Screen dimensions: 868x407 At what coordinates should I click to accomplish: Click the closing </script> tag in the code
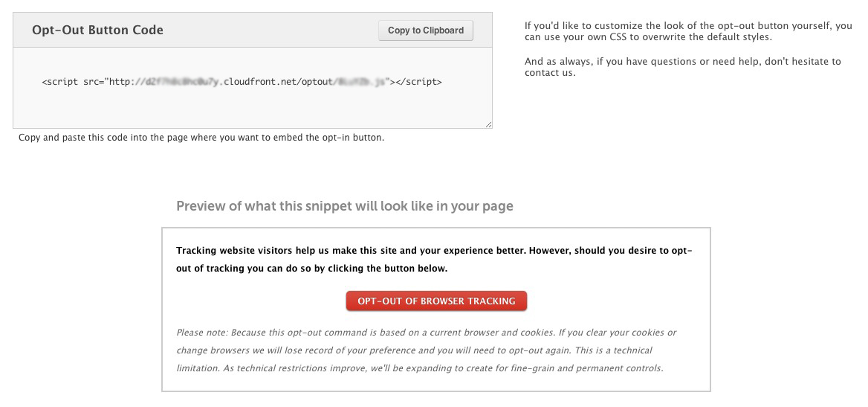[x=416, y=82]
